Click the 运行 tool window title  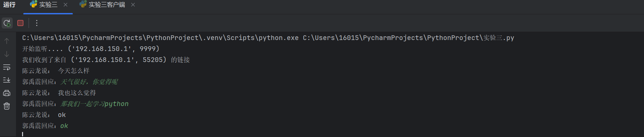(9, 5)
